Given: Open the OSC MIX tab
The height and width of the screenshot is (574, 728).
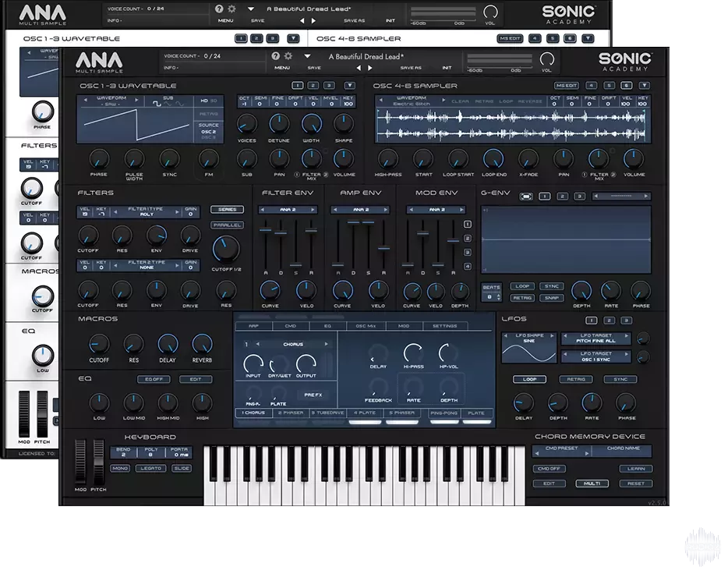Looking at the screenshot, I should 366,326.
